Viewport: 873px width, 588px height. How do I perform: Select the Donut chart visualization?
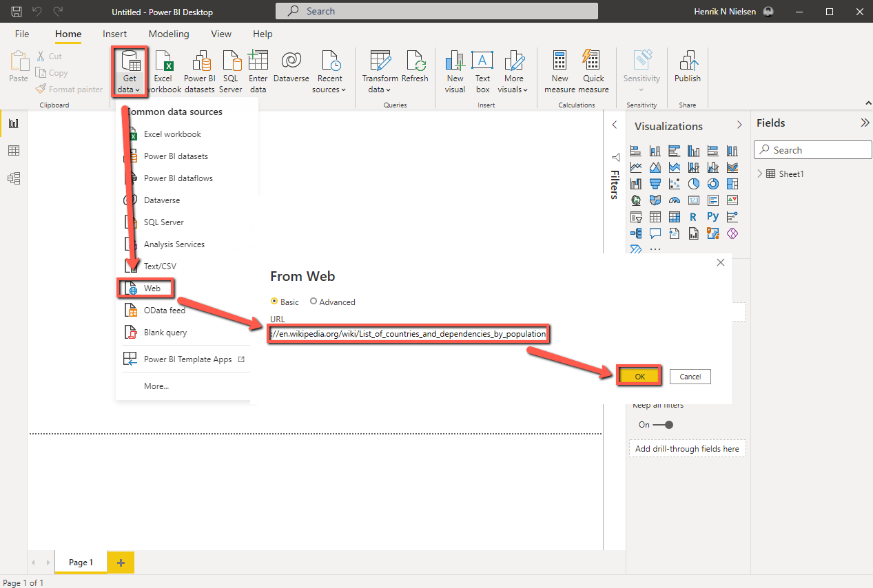coord(713,184)
